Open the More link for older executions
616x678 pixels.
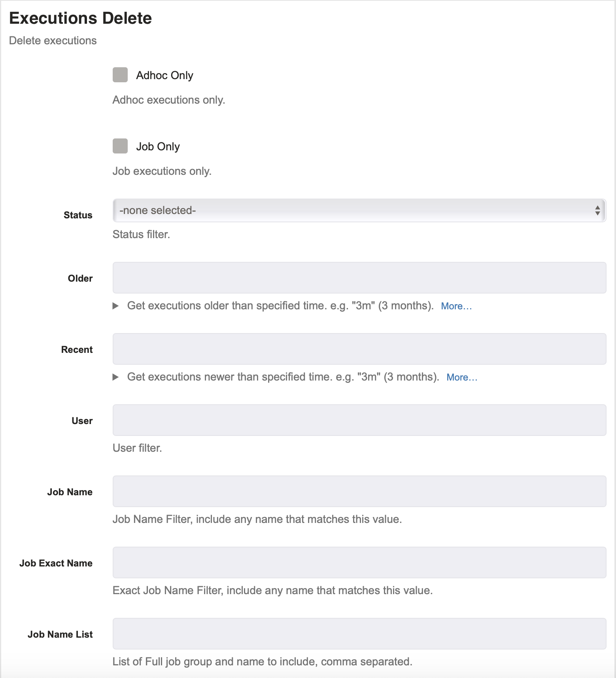(456, 306)
